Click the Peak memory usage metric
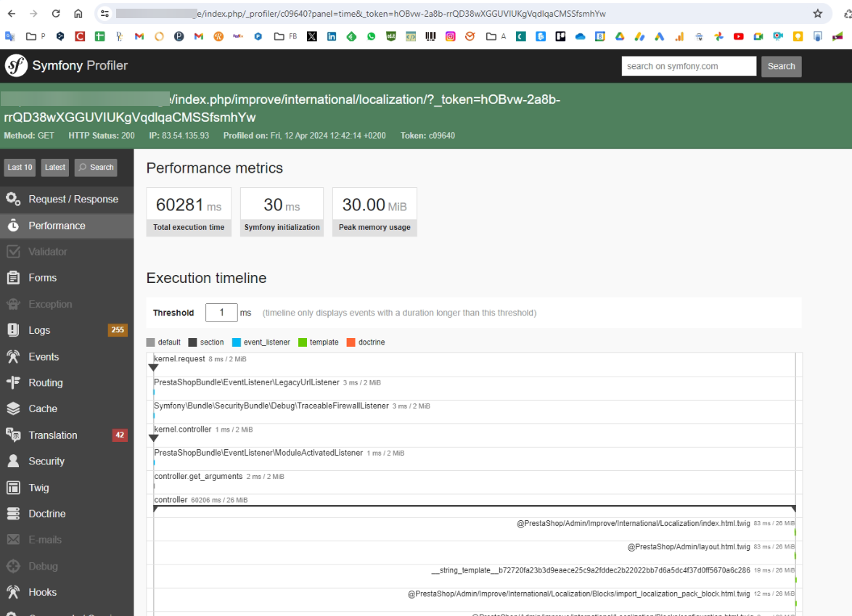852x616 pixels. point(374,212)
